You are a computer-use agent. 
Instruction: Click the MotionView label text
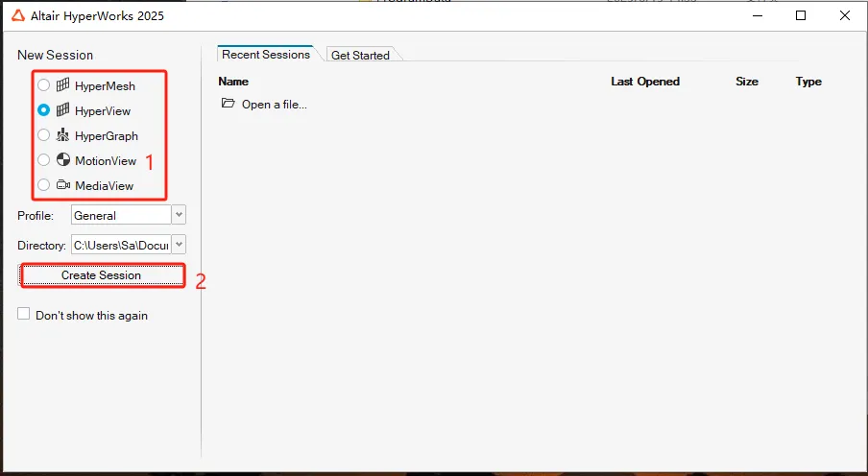(106, 161)
